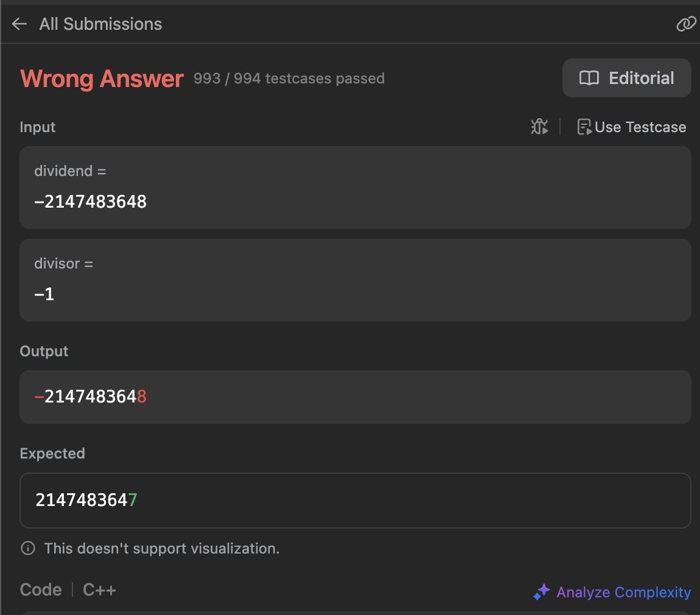Screen dimensions: 700x615
Task: Click Use Testcase to load this input
Action: pos(631,127)
